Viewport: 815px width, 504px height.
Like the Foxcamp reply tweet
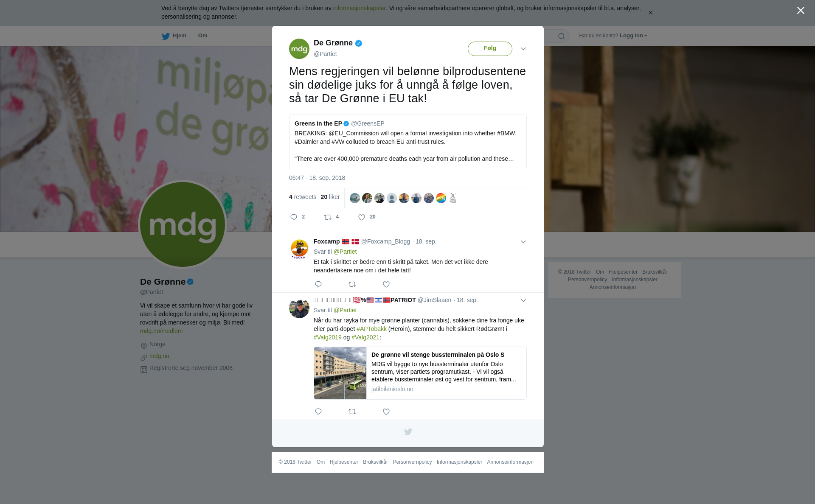pos(386,284)
